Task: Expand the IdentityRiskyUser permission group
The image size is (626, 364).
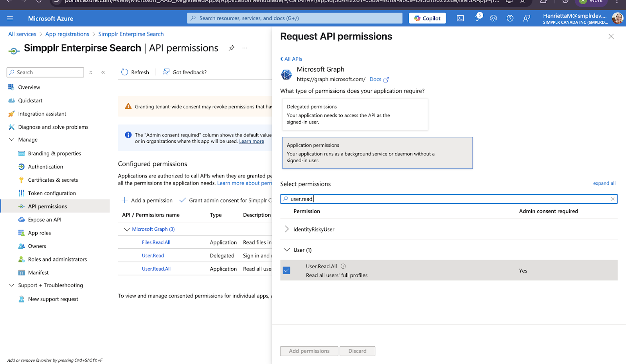Action: point(287,229)
